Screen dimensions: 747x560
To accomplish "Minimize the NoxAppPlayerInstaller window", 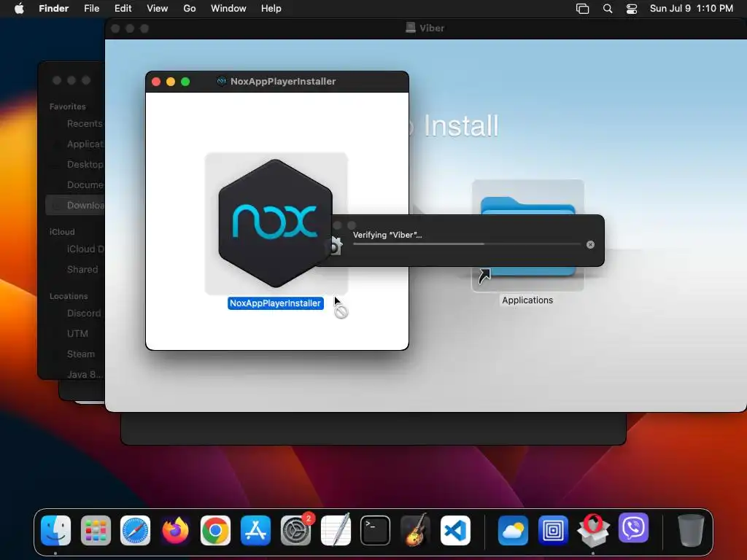I will tap(171, 82).
